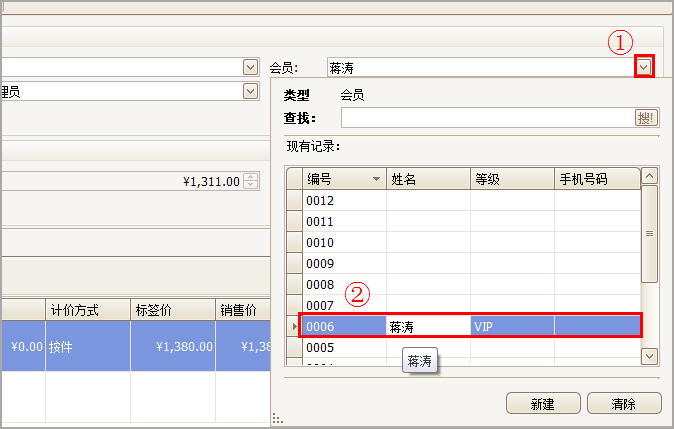Sort by the 编号 column header
The image size is (674, 429).
pos(344,179)
